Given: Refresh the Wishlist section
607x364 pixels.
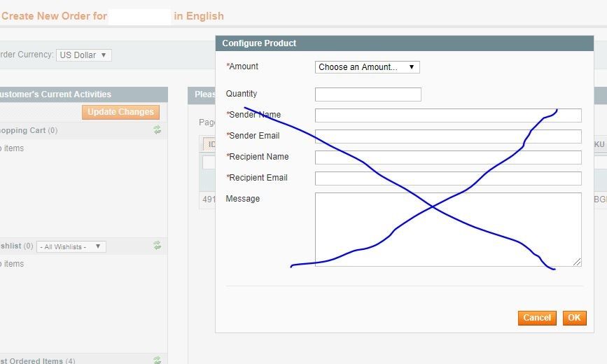Looking at the screenshot, I should tap(158, 246).
